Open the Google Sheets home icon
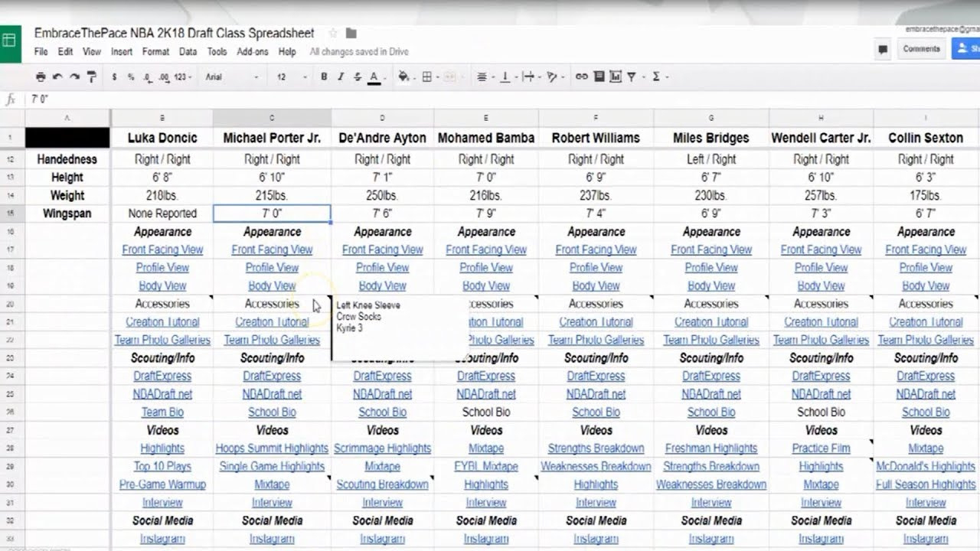Screen dimensions: 980x551 [10, 41]
